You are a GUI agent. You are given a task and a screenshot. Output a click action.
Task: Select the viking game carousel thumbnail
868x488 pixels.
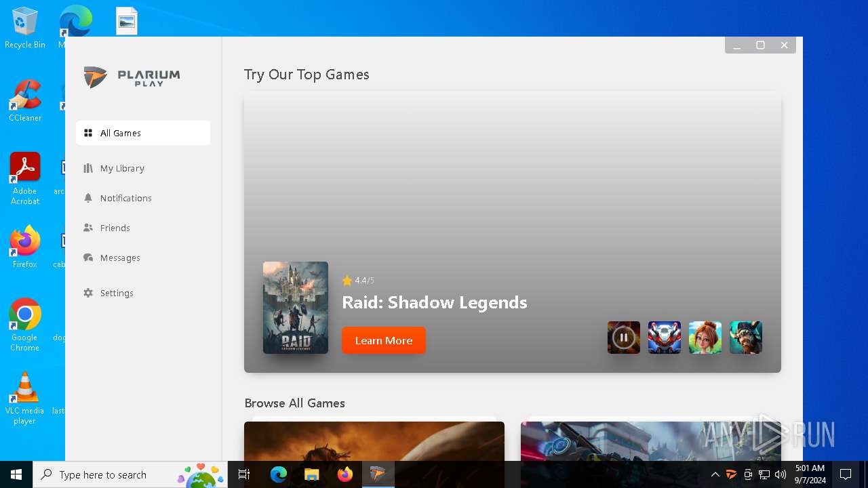click(746, 338)
